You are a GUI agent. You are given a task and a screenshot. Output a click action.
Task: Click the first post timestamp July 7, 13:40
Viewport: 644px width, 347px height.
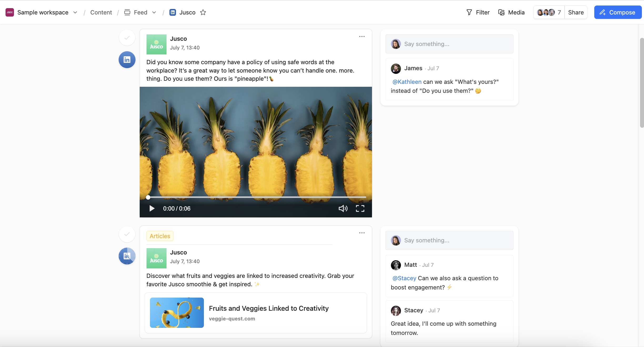(185, 48)
